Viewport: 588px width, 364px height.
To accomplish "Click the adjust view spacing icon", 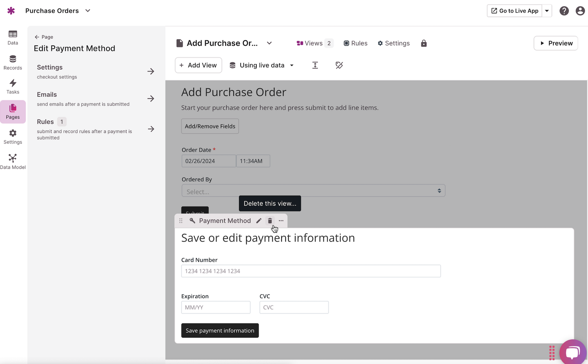I will [x=315, y=65].
